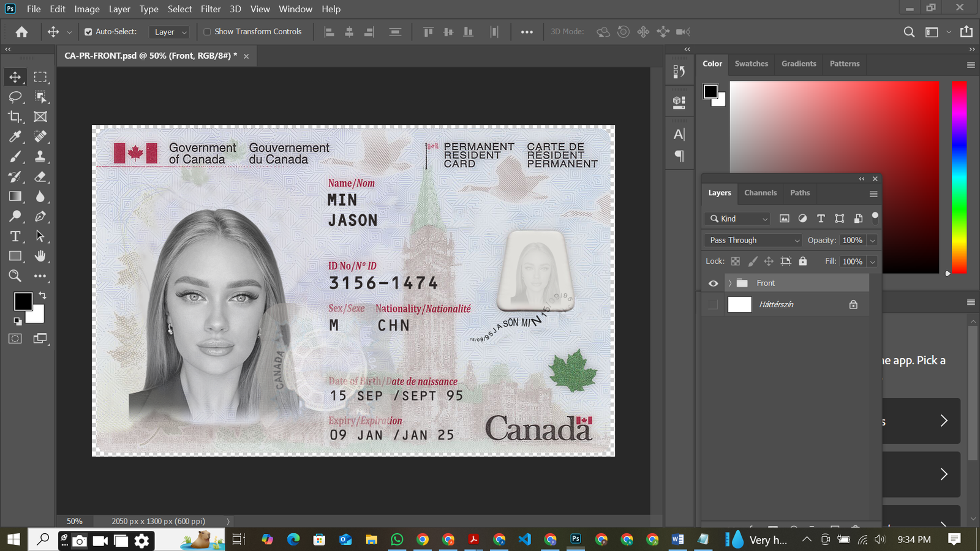The width and height of the screenshot is (980, 551).
Task: Open the Edit Toolbar three-dots button
Action: pyautogui.click(x=40, y=276)
